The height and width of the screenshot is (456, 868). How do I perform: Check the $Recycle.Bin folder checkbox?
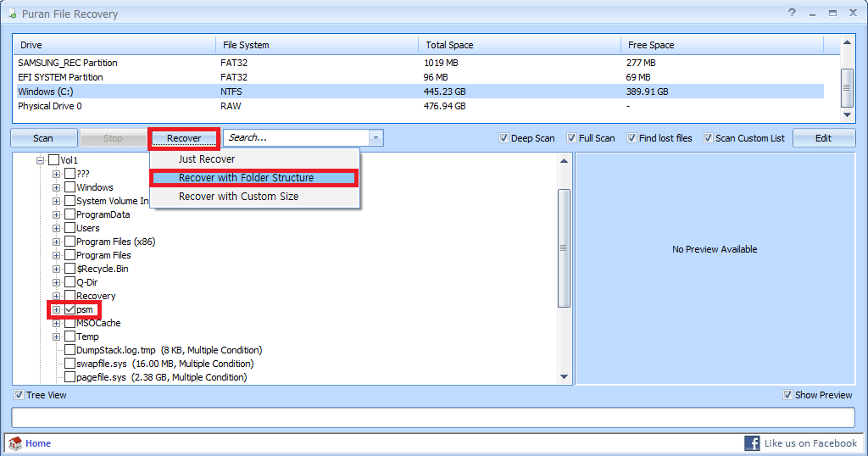[70, 269]
